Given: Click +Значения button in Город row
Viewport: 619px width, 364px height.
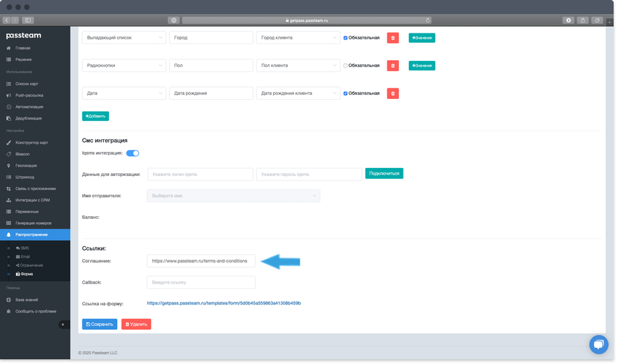Looking at the screenshot, I should coord(422,38).
